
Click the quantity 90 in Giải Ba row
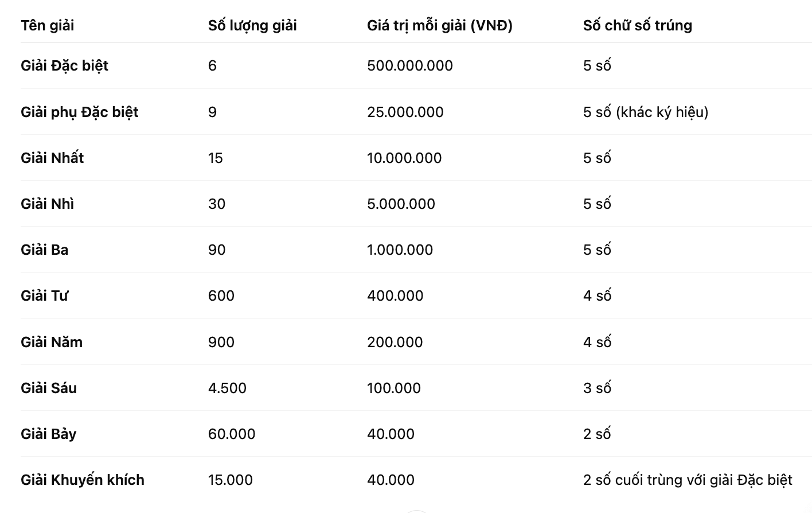tap(217, 250)
